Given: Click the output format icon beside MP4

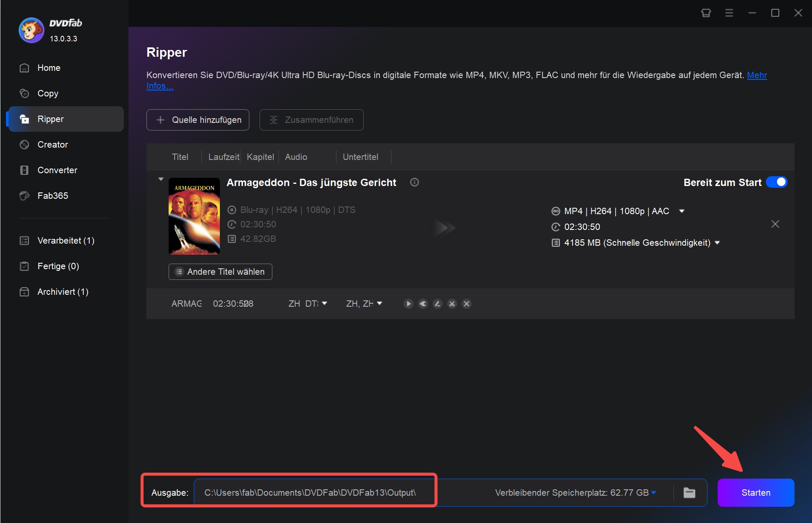Looking at the screenshot, I should tap(556, 211).
